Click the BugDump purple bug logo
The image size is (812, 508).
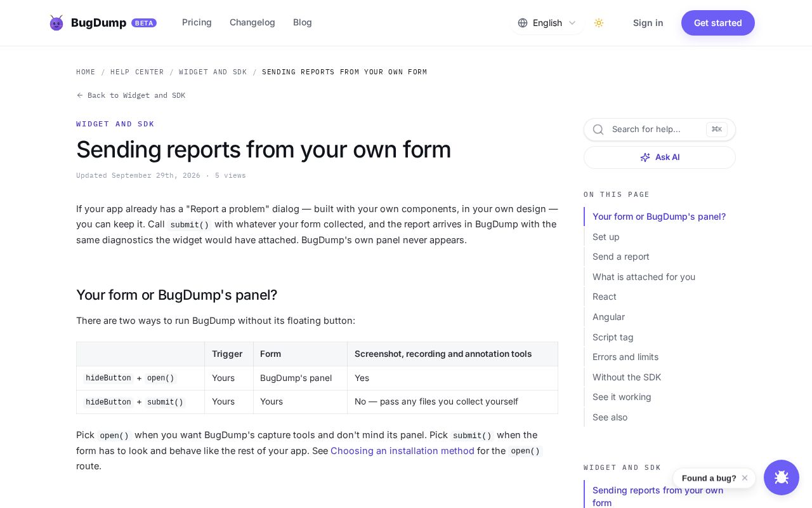pyautogui.click(x=56, y=23)
